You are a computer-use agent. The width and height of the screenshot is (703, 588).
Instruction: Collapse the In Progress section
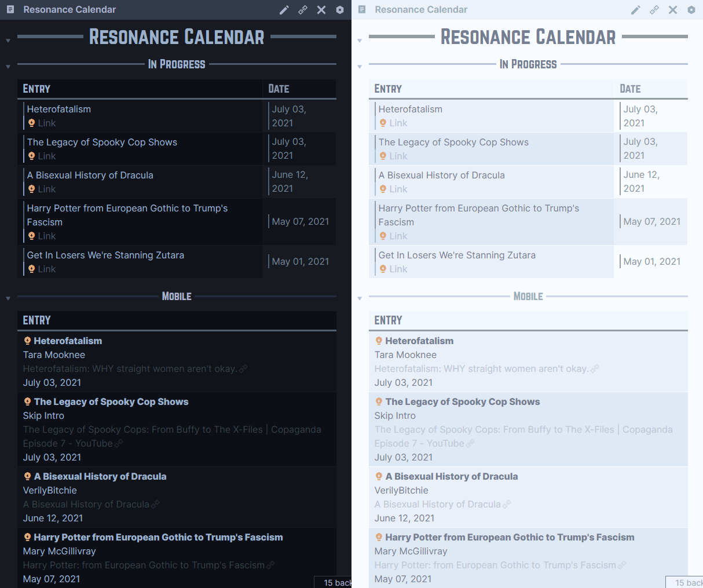[x=7, y=65]
